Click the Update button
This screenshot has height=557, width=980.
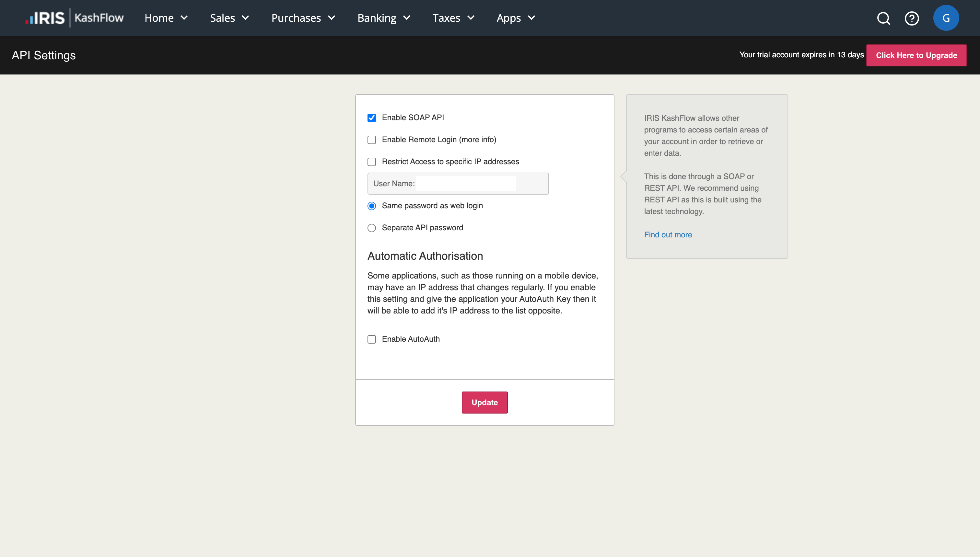pyautogui.click(x=484, y=402)
